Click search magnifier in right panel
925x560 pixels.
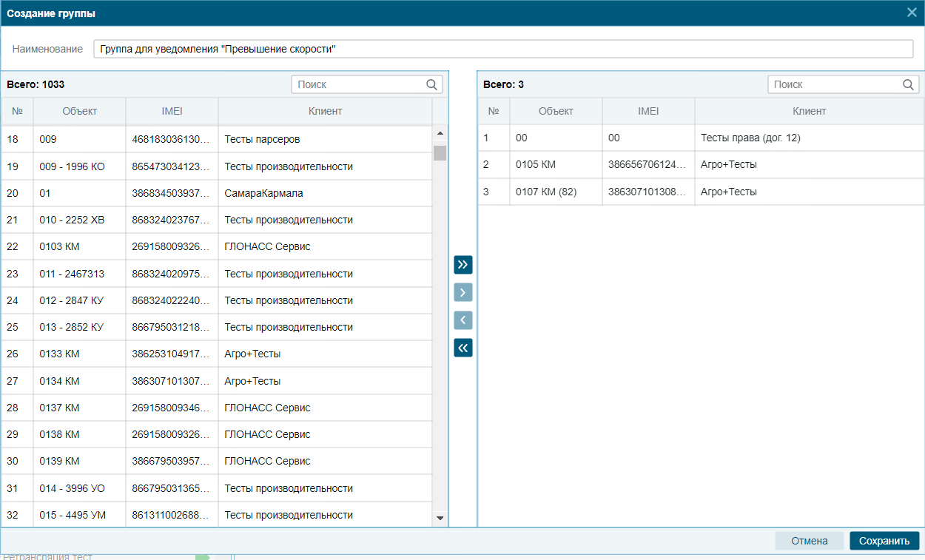tap(909, 84)
